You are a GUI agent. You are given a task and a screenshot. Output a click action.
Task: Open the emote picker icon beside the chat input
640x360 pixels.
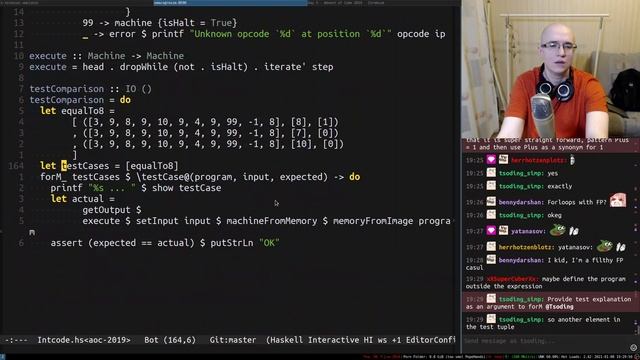pos(633,348)
